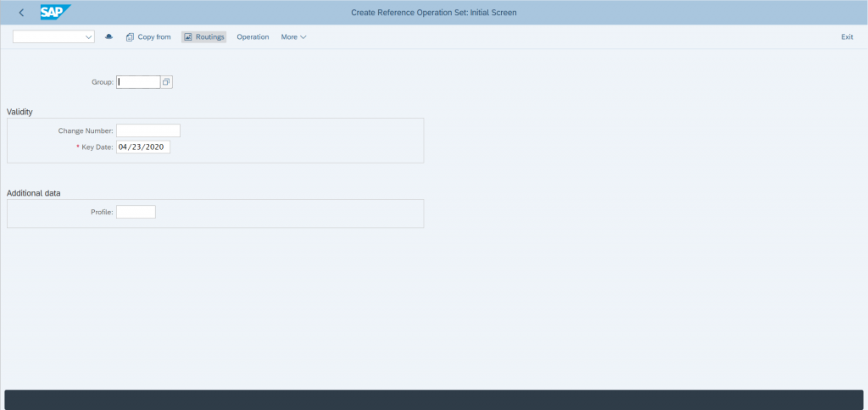Click the SAP logo
This screenshot has width=868, height=410.
pos(55,12)
